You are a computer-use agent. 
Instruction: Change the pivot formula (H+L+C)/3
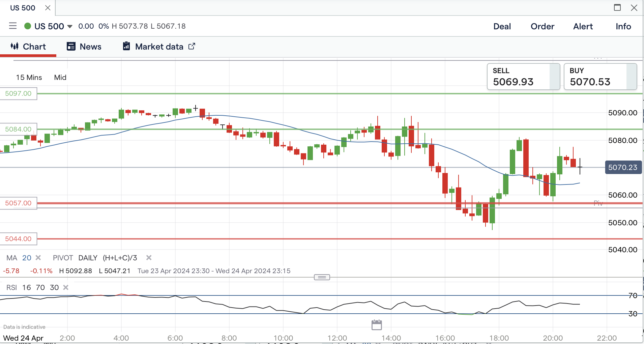[120, 258]
